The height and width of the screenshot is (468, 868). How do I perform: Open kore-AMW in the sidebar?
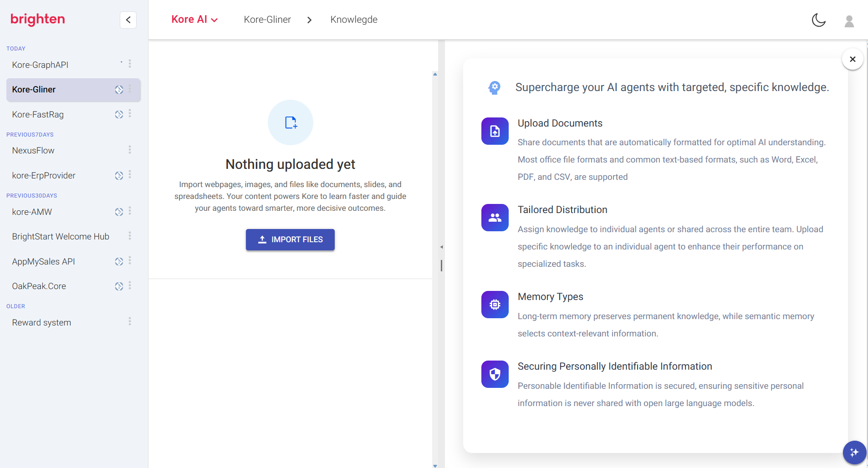(x=32, y=212)
